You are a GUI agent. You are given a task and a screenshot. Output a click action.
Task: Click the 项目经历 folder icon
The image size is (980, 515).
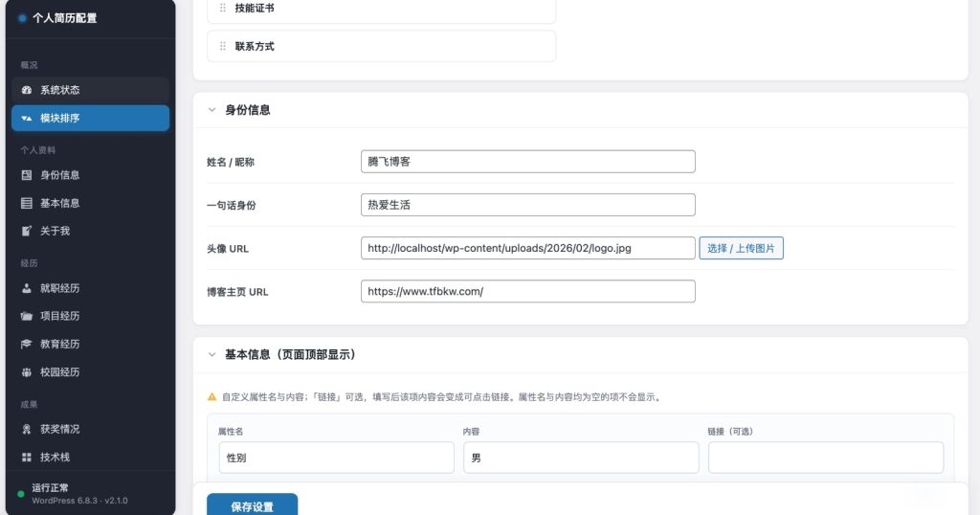tap(26, 316)
